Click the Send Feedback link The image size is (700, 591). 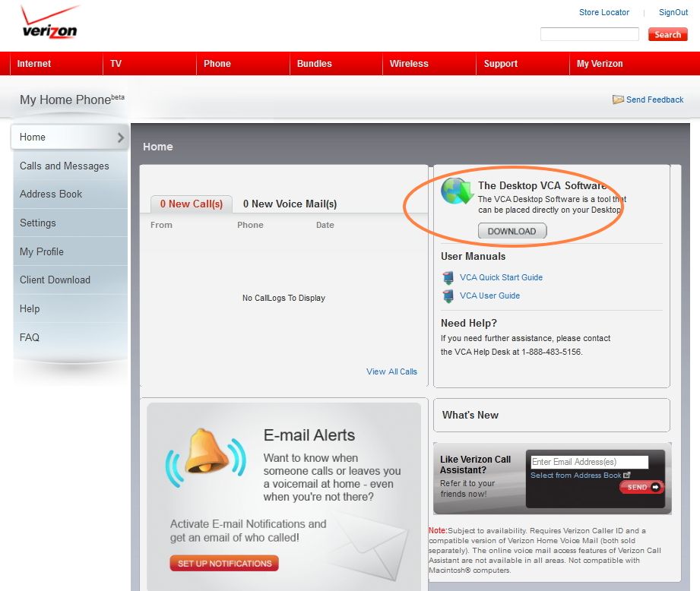pos(654,100)
